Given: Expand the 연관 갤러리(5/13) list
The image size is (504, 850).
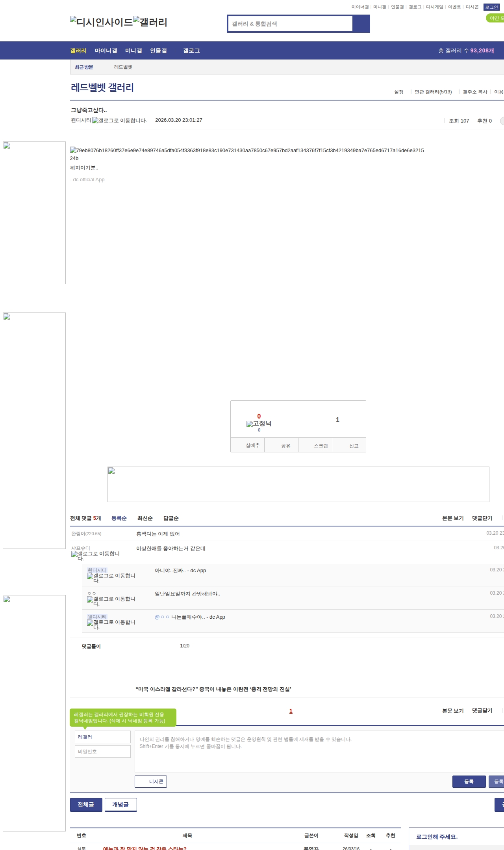Looking at the screenshot, I should pyautogui.click(x=433, y=92).
